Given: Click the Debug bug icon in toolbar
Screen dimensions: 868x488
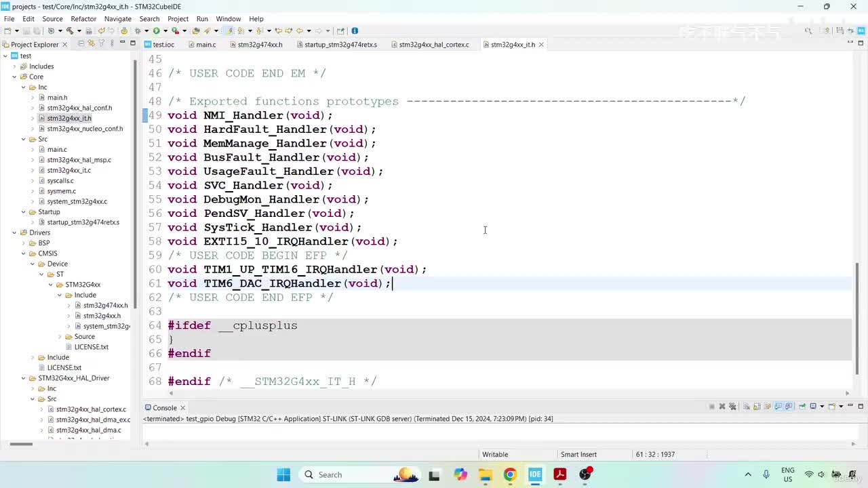Looking at the screenshot, I should 138,30.
